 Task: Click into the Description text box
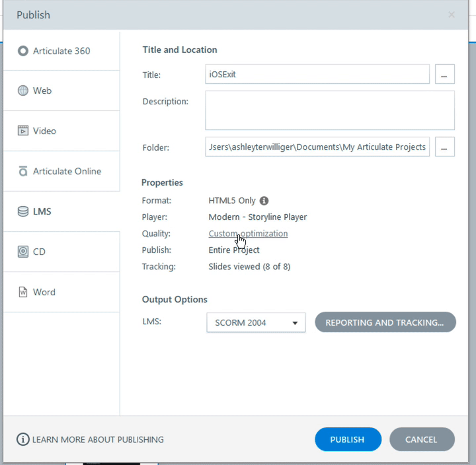coord(329,110)
